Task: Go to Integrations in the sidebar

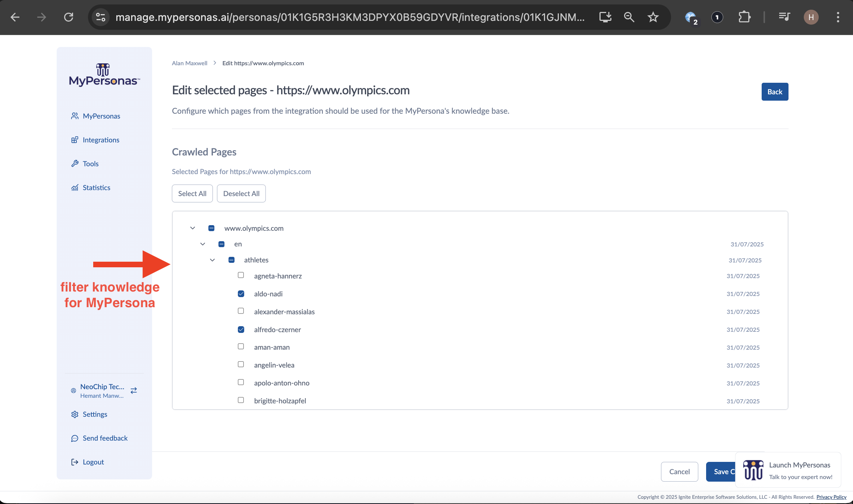Action: coord(95,140)
